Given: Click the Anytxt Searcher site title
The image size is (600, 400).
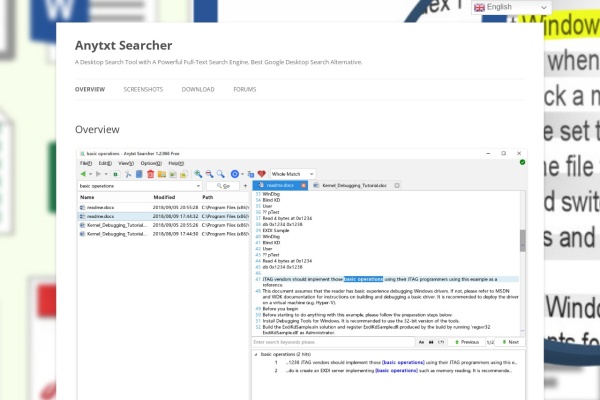Looking at the screenshot, I should [124, 45].
